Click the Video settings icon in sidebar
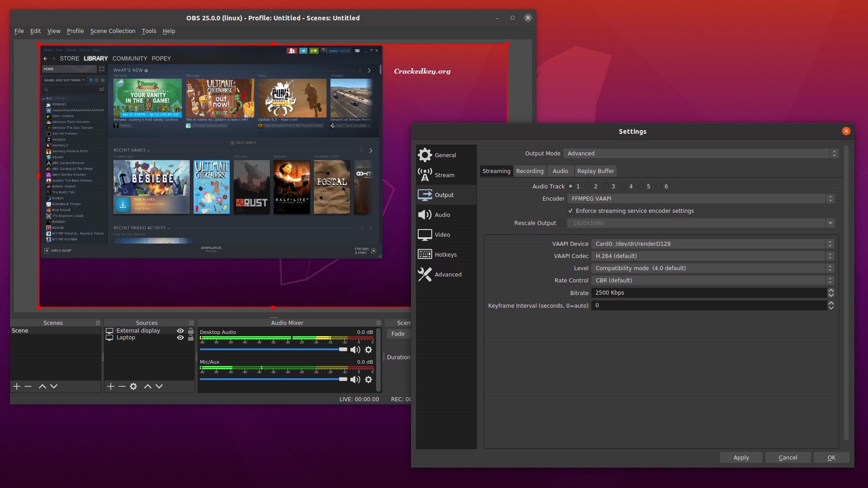The width and height of the screenshot is (868, 488). click(x=424, y=234)
